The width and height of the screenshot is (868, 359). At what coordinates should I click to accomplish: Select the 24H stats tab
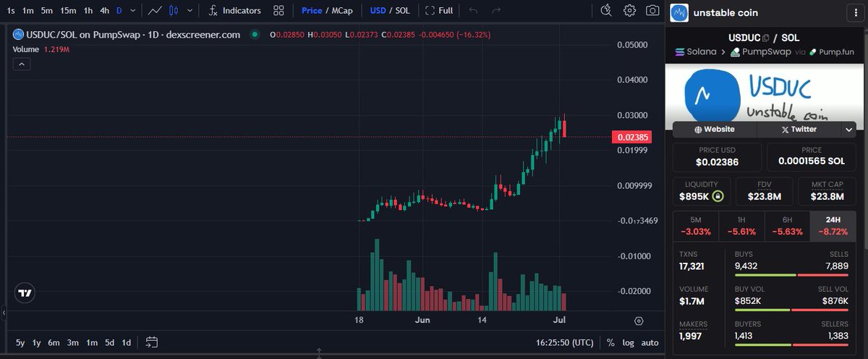coord(833,226)
